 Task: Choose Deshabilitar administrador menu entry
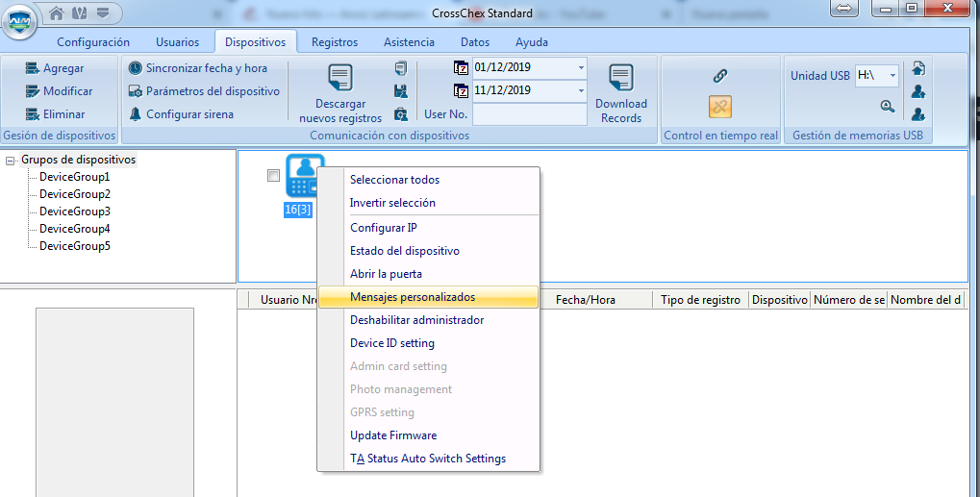tap(428, 320)
